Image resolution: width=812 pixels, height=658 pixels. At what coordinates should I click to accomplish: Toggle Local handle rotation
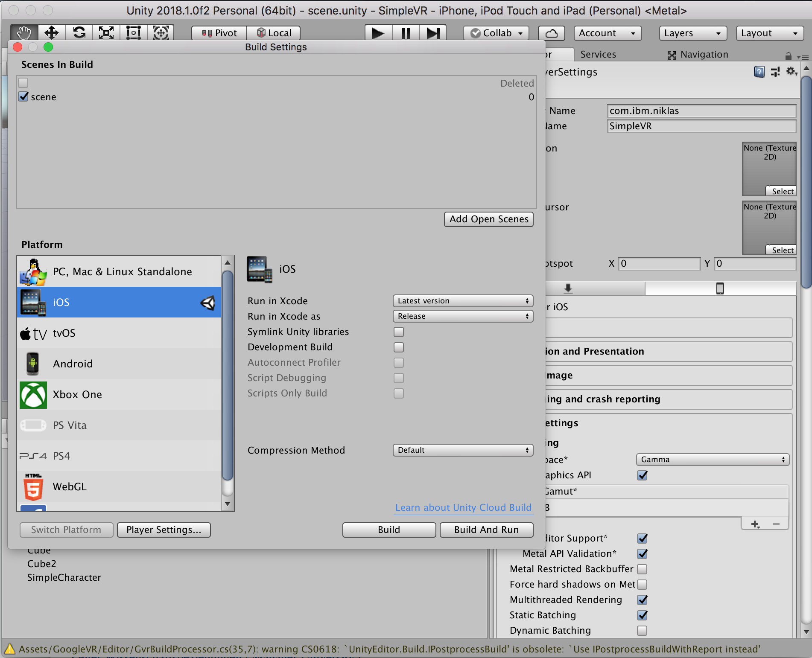coord(273,33)
